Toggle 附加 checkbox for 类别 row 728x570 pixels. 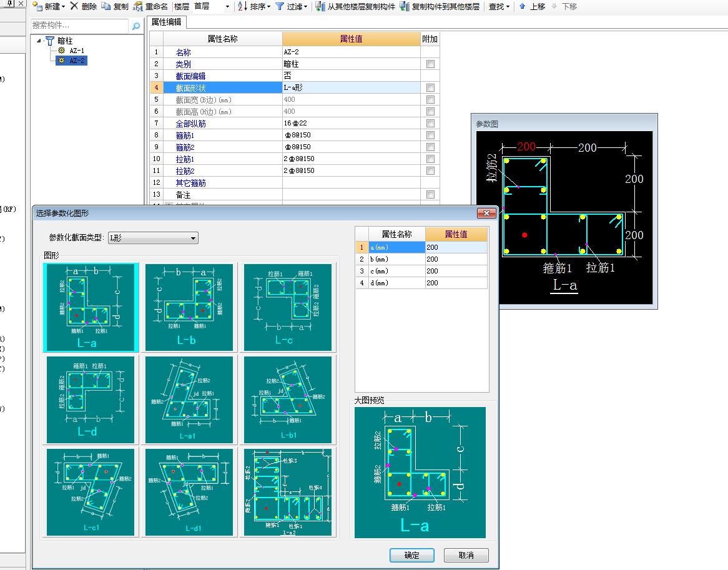click(430, 64)
